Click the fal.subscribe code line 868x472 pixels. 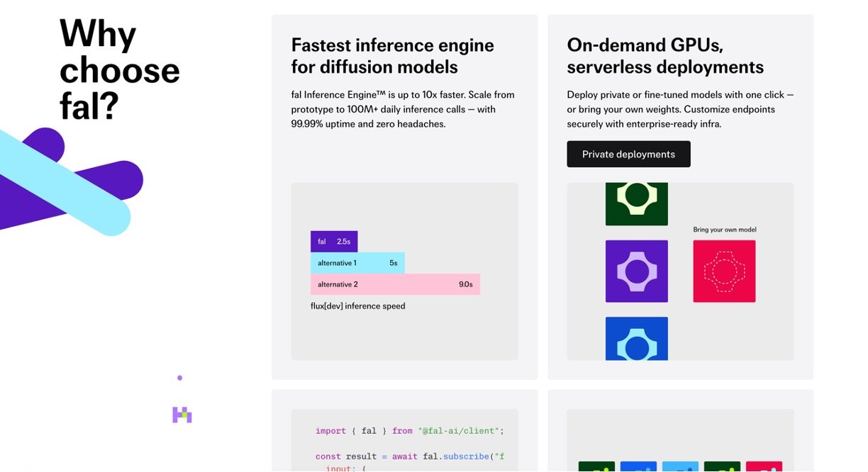click(x=409, y=456)
